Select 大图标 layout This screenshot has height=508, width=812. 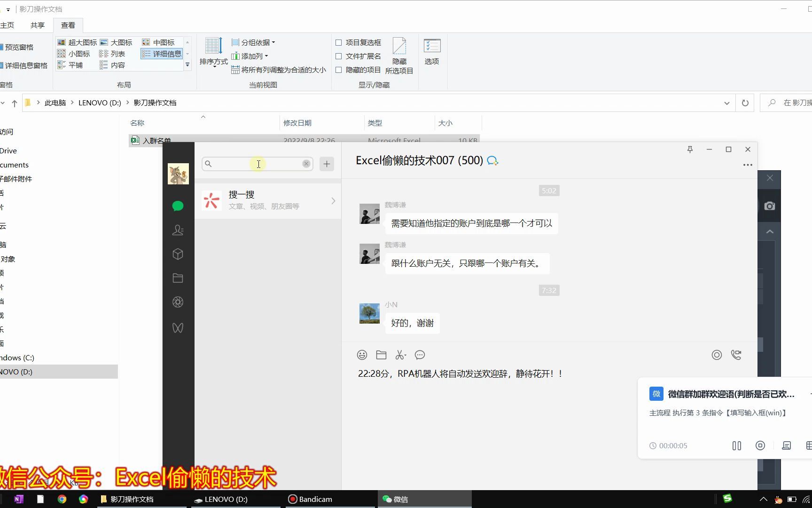point(116,42)
